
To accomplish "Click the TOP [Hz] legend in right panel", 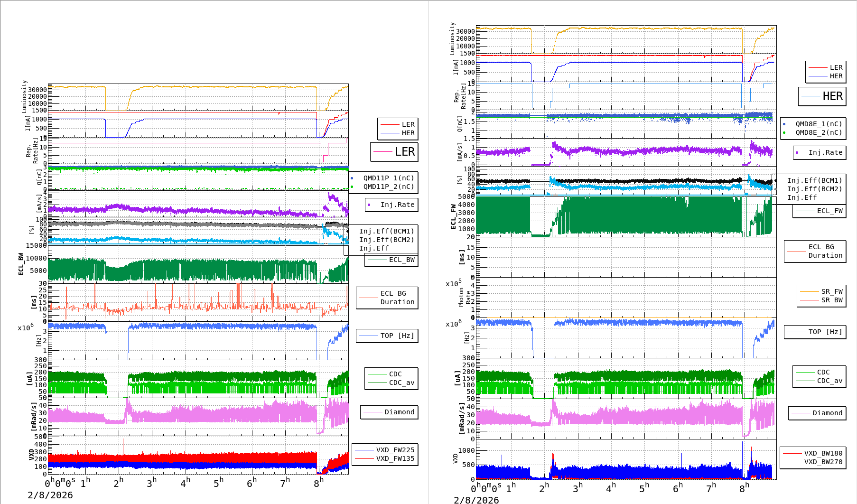I will click(x=815, y=332).
